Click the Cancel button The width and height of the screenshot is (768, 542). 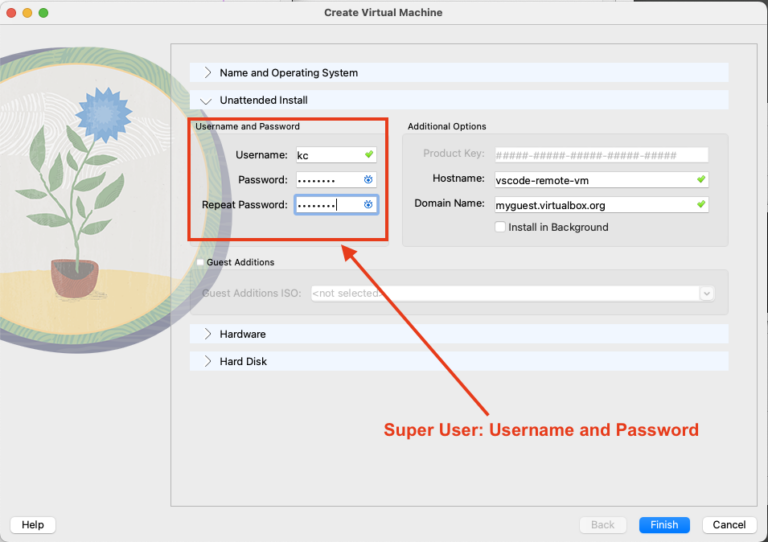(729, 525)
